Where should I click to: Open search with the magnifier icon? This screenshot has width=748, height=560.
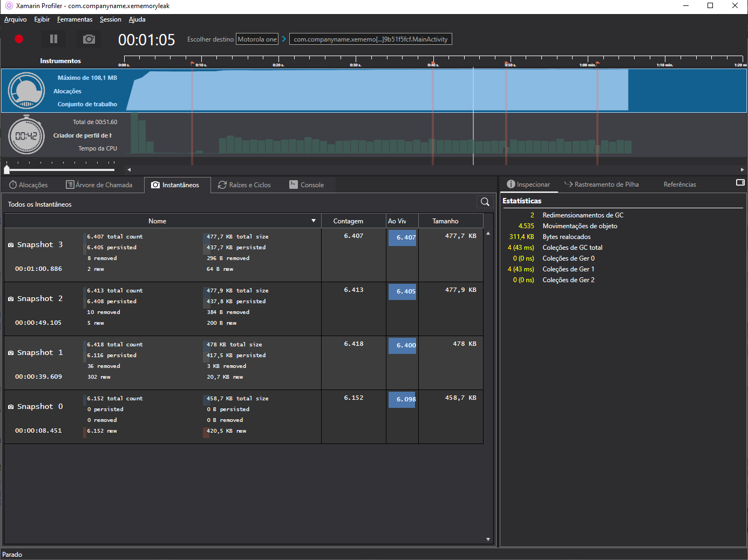pos(484,202)
